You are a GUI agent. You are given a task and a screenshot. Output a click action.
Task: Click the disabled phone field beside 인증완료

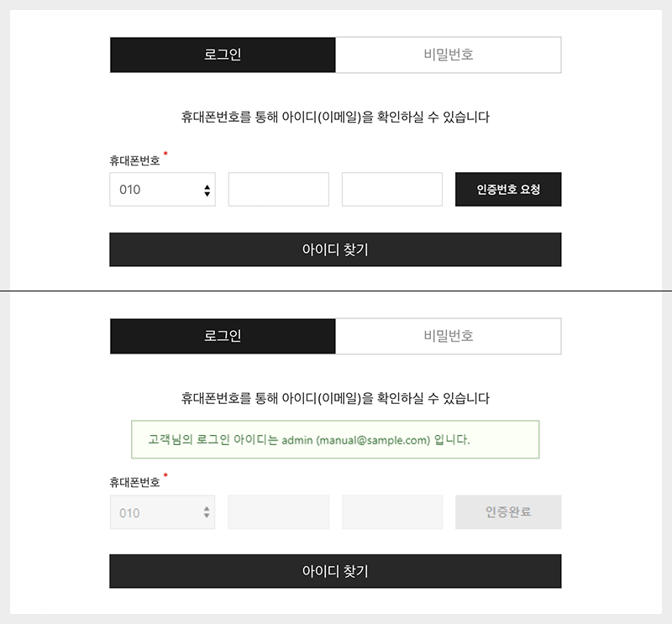(x=391, y=512)
